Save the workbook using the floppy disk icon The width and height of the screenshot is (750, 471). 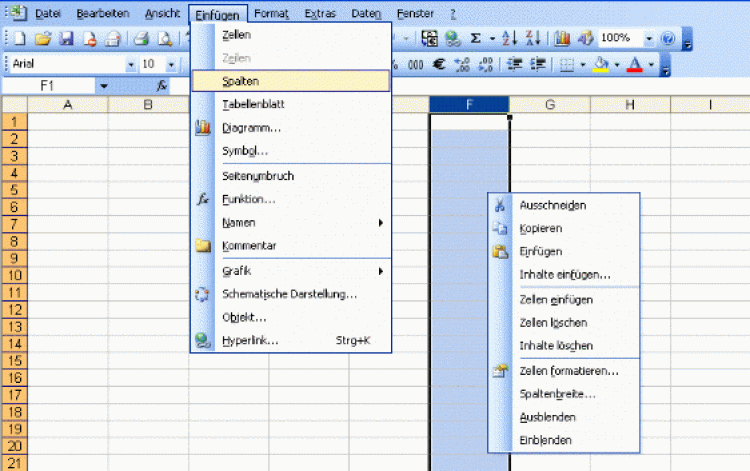tap(66, 39)
